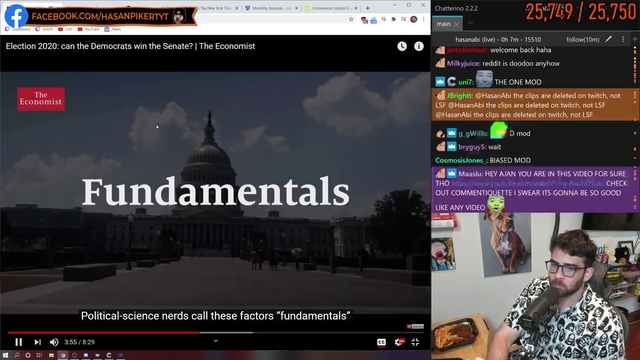The height and width of the screenshot is (360, 640).
Task: Open the Windows Start menu
Action: click(x=5, y=355)
